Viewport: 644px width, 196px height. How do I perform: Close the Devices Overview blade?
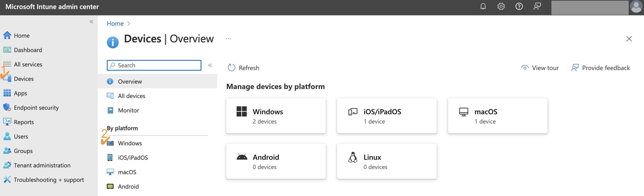tap(629, 39)
